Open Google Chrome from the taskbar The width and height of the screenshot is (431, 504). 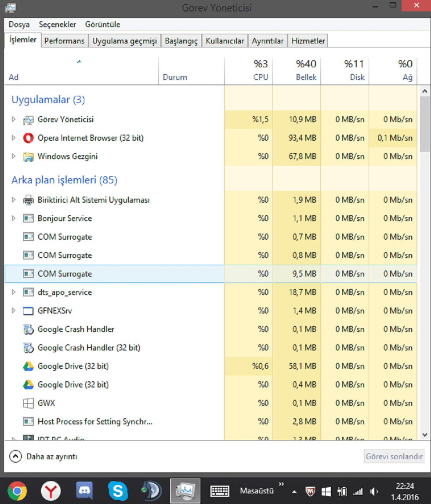coord(17,490)
